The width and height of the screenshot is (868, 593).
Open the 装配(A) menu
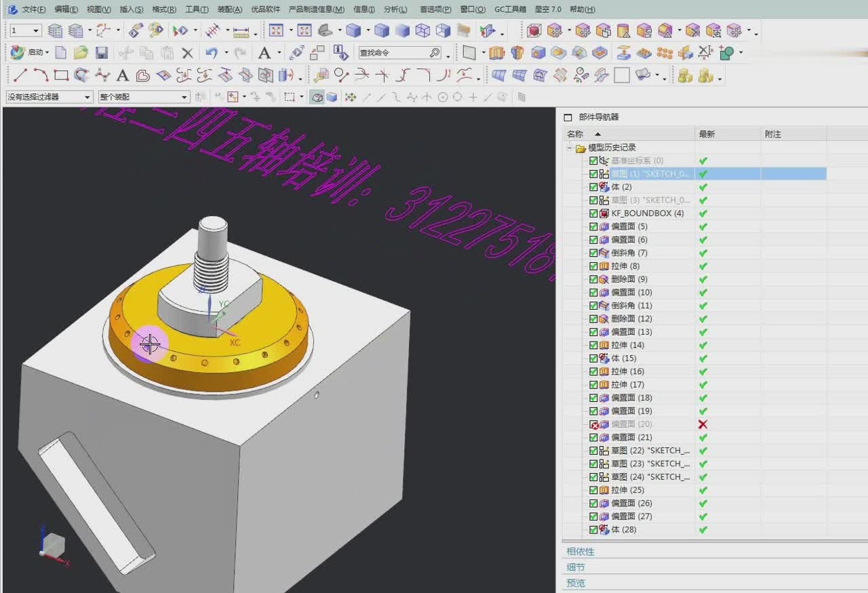coord(230,9)
